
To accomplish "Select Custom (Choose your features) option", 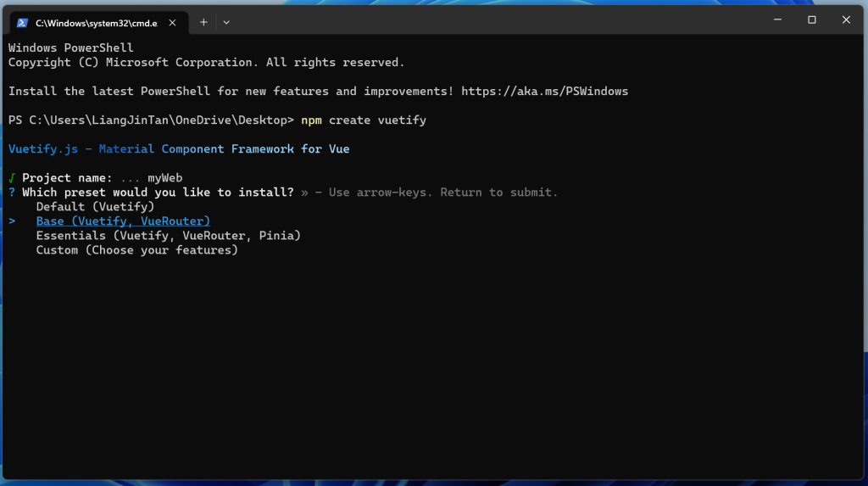I will 136,250.
